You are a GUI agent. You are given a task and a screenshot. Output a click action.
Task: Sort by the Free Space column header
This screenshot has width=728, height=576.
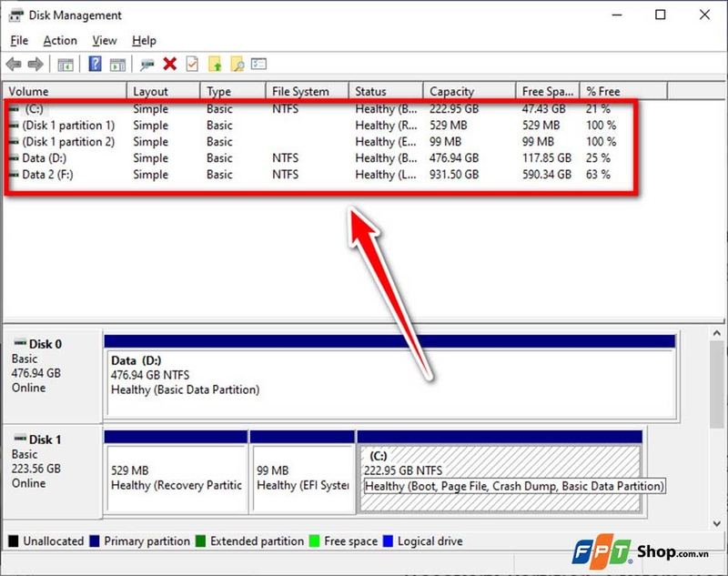548,91
